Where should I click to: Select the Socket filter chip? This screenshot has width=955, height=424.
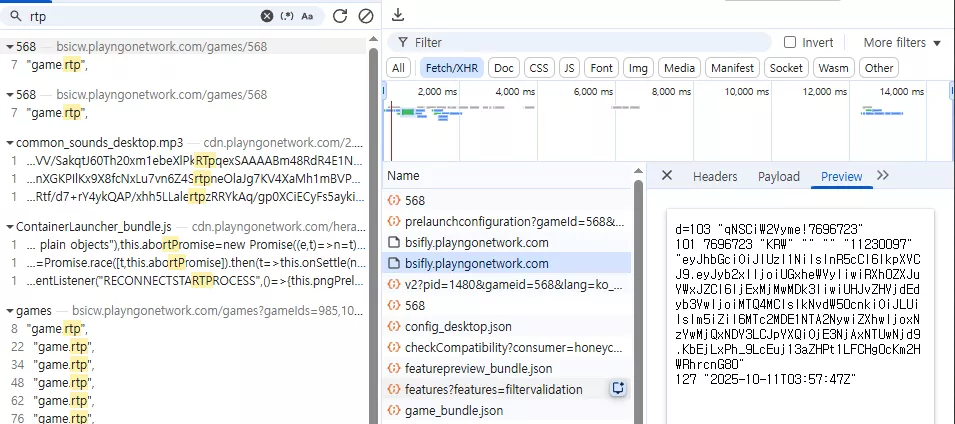coord(786,68)
